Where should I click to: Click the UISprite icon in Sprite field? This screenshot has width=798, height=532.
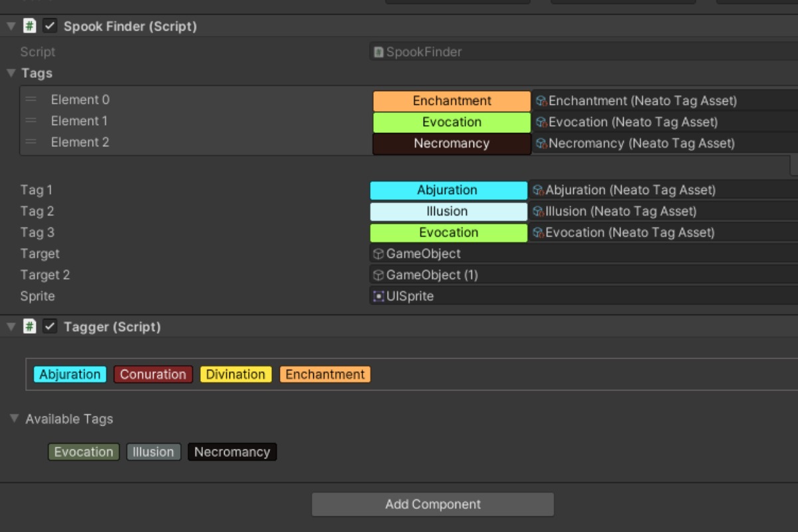[x=378, y=297]
